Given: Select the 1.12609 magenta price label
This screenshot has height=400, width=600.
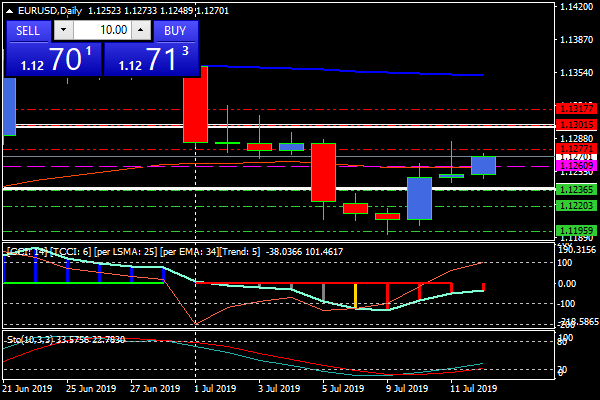Looking at the screenshot, I should pos(577,166).
